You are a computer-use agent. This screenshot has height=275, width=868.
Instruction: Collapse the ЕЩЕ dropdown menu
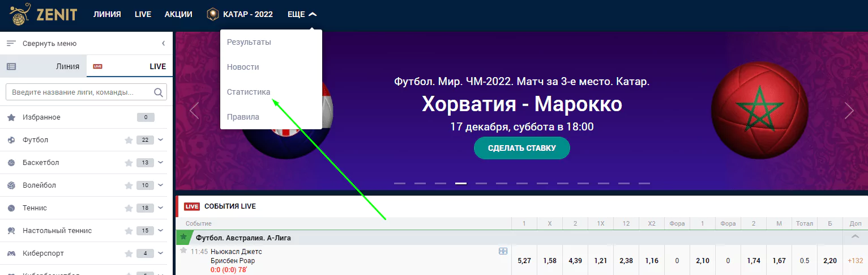(302, 14)
